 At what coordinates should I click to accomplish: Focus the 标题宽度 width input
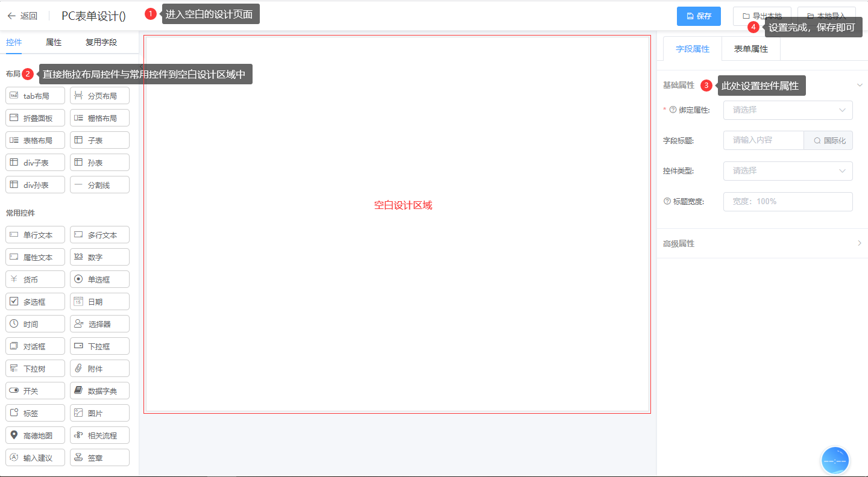[788, 202]
